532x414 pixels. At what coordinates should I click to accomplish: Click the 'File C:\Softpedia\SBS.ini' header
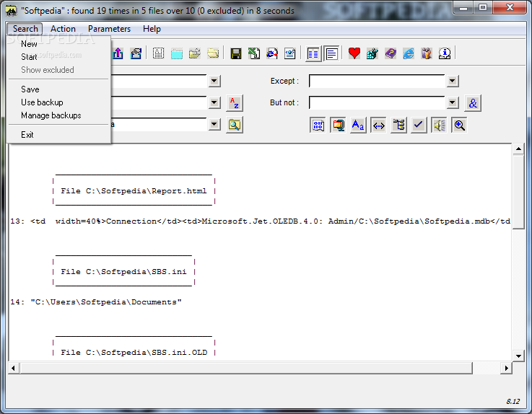pyautogui.click(x=123, y=272)
